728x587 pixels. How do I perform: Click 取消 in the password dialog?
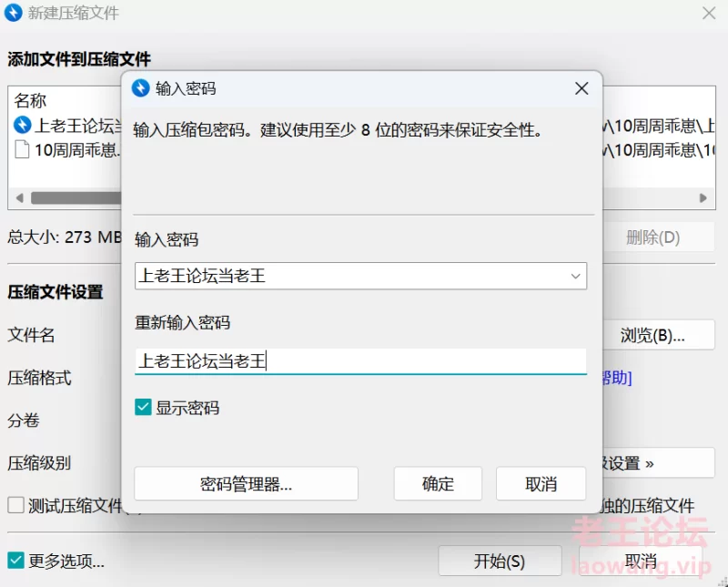(541, 484)
